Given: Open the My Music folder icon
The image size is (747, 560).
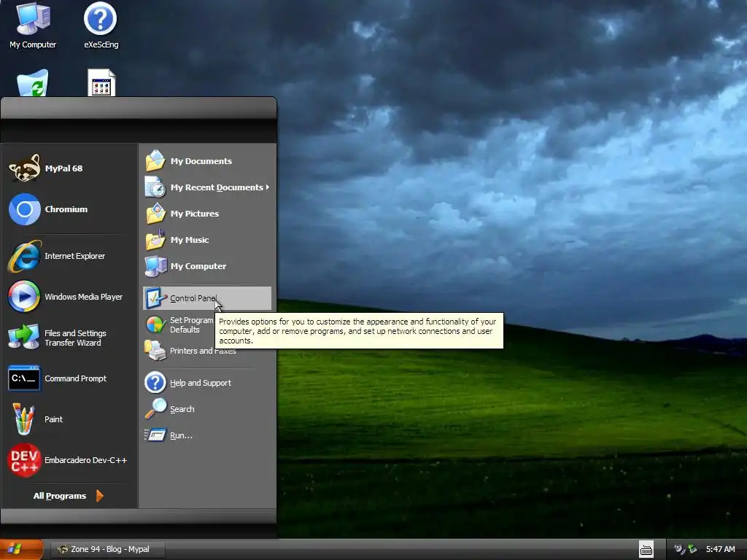Looking at the screenshot, I should tap(155, 239).
